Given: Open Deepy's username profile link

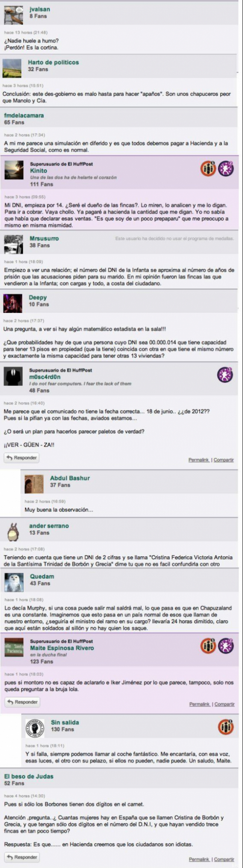Looking at the screenshot, I should point(38,297).
